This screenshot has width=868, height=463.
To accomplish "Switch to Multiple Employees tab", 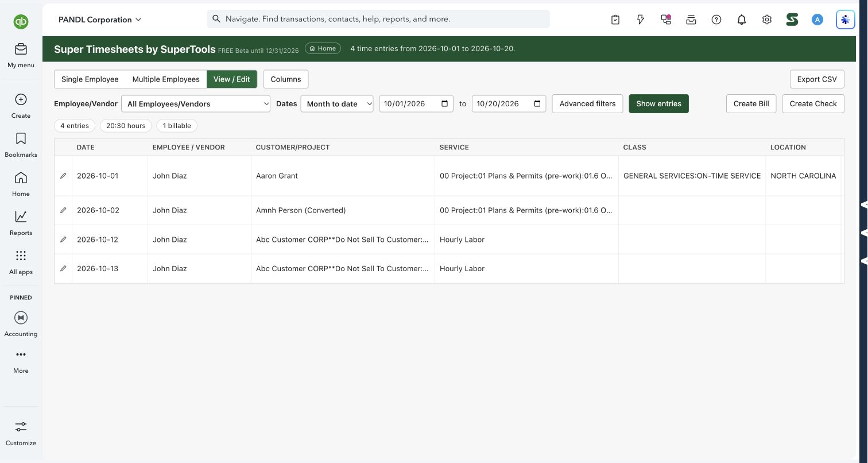I will [166, 79].
